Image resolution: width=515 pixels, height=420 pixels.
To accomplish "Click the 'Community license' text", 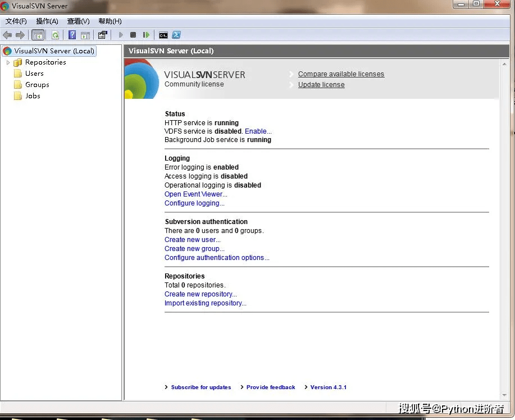I will tap(194, 84).
